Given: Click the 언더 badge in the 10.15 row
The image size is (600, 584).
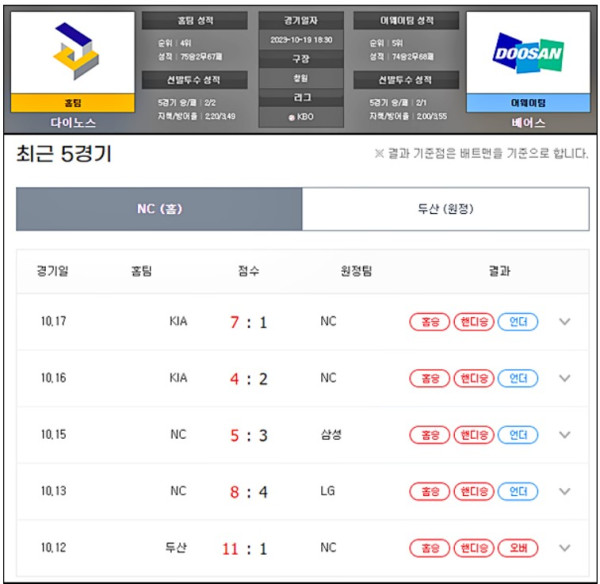Looking at the screenshot, I should [x=518, y=436].
